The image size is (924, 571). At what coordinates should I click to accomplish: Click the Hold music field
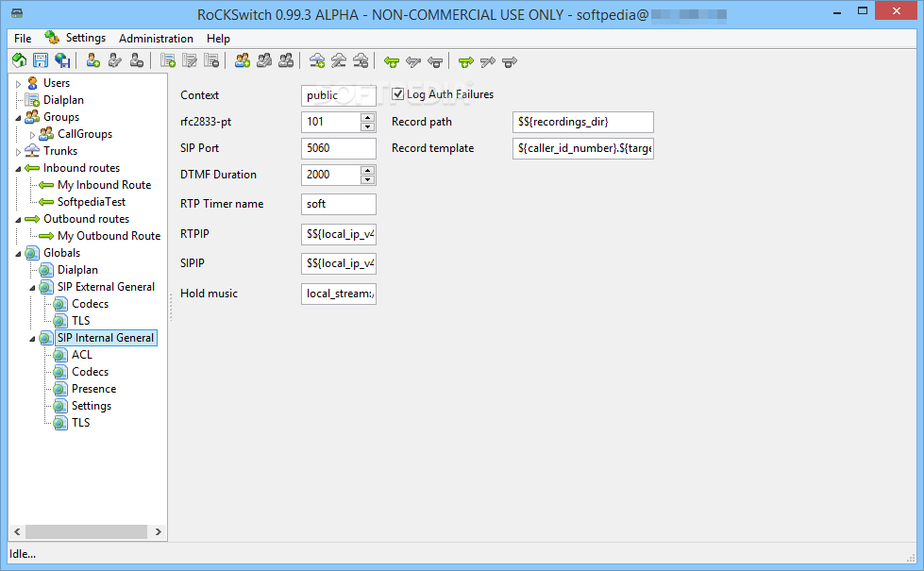(338, 294)
